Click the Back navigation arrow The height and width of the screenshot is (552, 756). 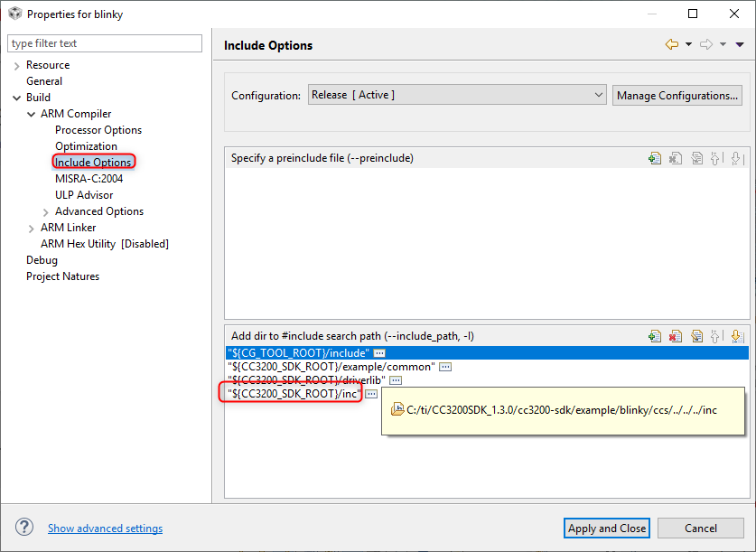pos(671,44)
